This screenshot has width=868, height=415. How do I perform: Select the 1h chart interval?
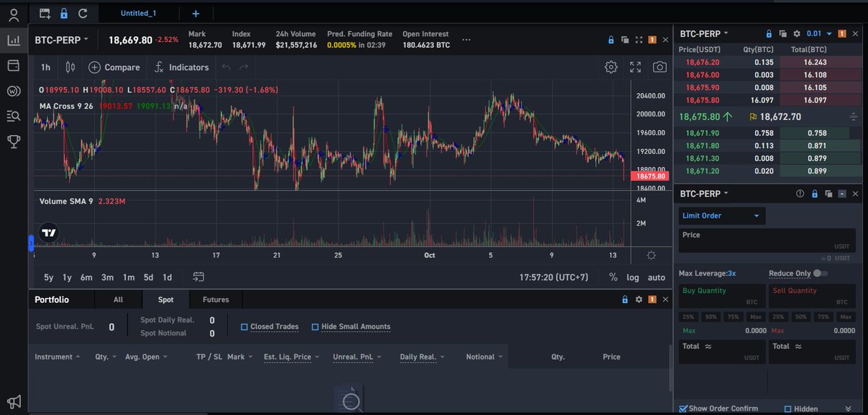coord(46,67)
